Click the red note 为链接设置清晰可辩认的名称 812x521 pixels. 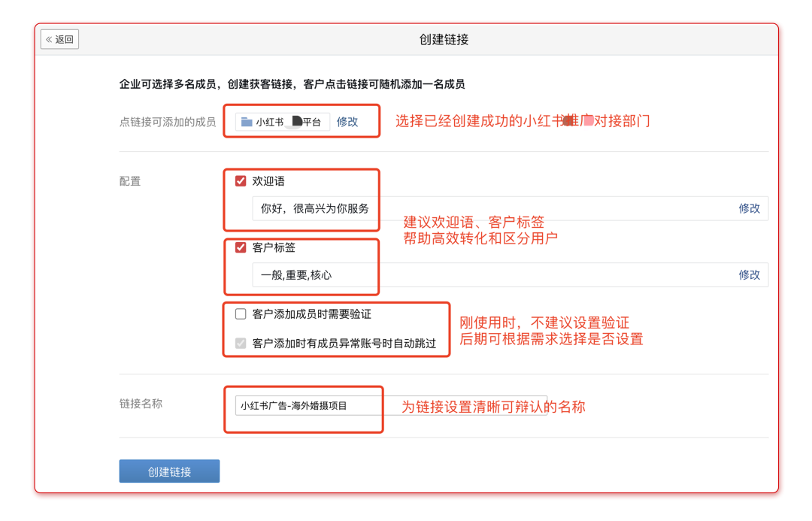(x=493, y=407)
